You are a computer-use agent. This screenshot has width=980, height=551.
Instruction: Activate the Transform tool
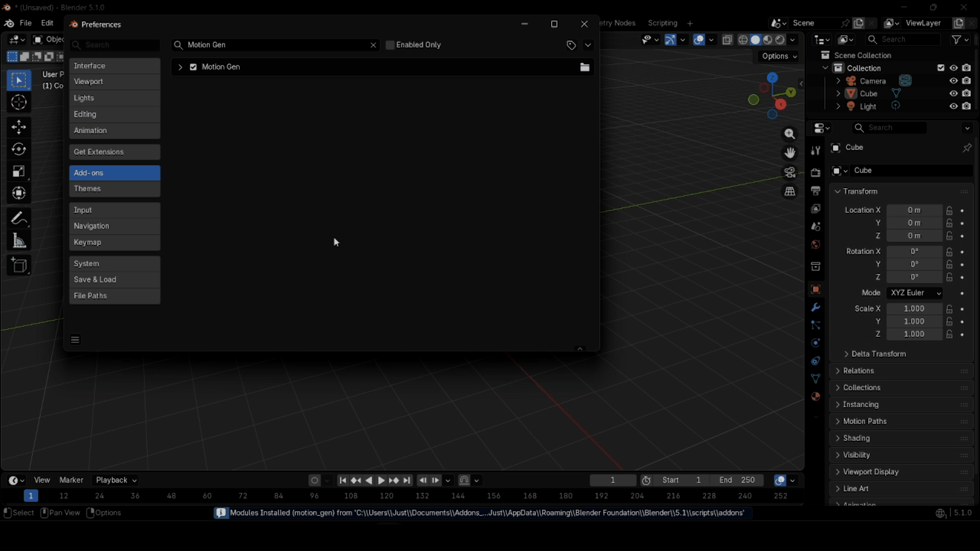[19, 193]
